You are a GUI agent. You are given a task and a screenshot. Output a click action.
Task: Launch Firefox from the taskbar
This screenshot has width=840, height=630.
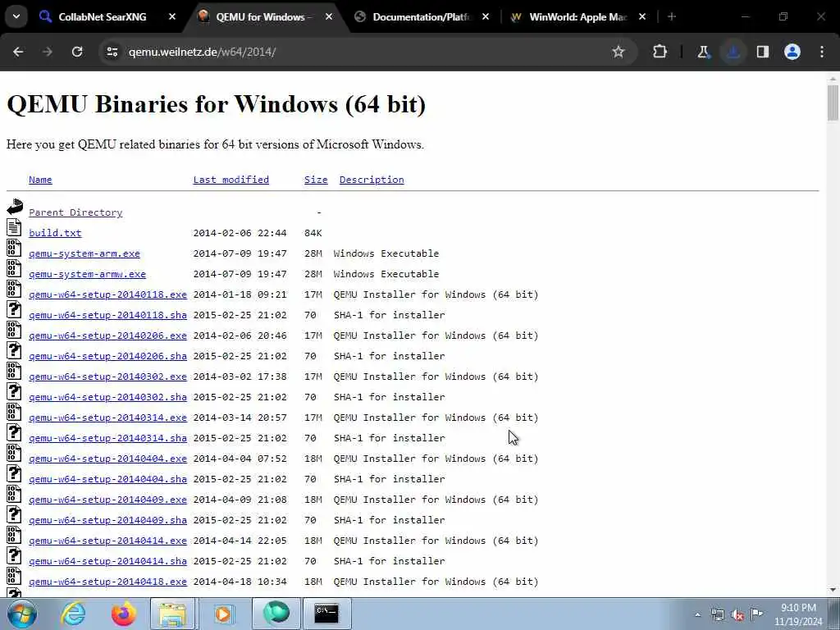pos(123,614)
